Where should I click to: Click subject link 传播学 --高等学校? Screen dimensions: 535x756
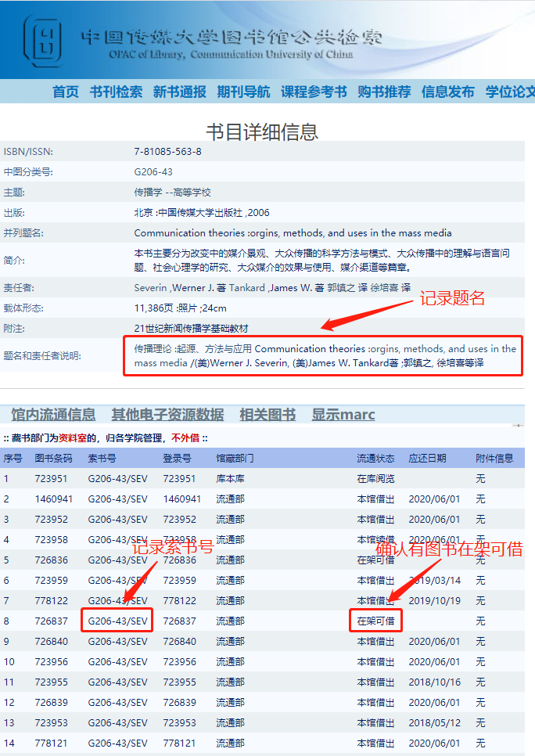172,193
